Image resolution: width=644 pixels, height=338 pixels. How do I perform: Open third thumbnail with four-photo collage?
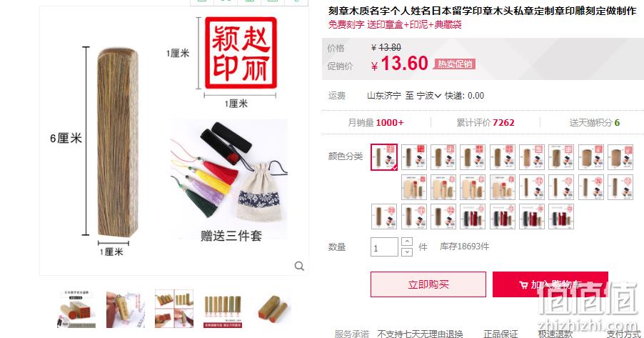click(x=174, y=309)
